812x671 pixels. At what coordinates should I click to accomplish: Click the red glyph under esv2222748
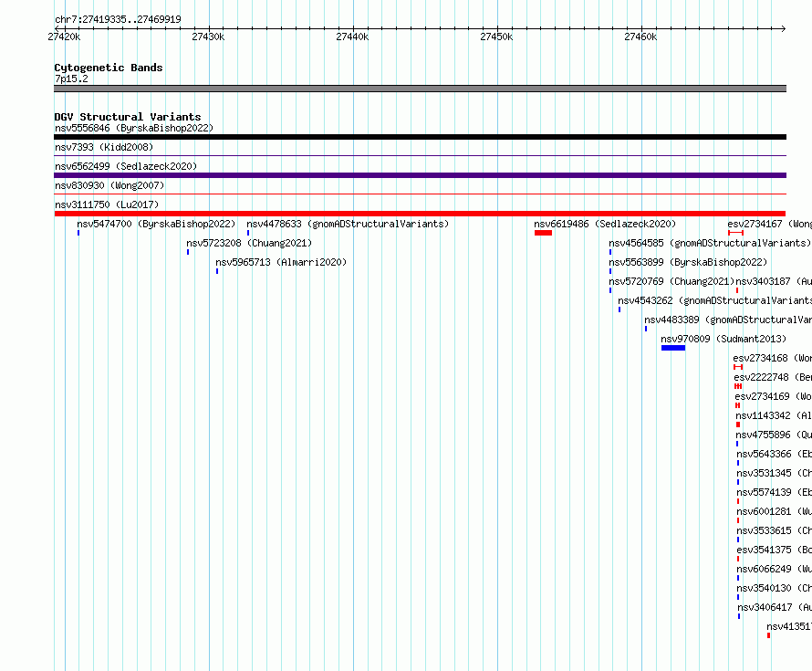(738, 386)
